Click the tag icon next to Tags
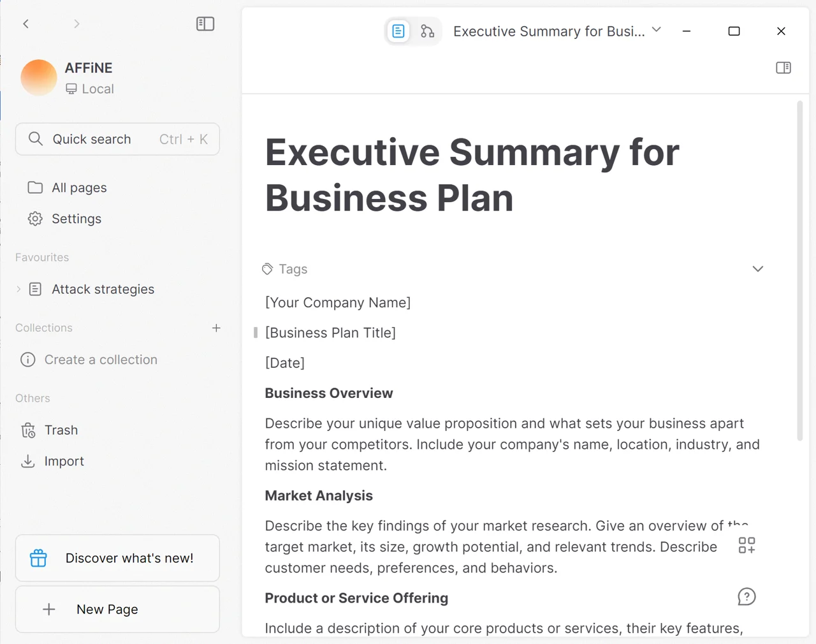The width and height of the screenshot is (816, 644). (268, 269)
